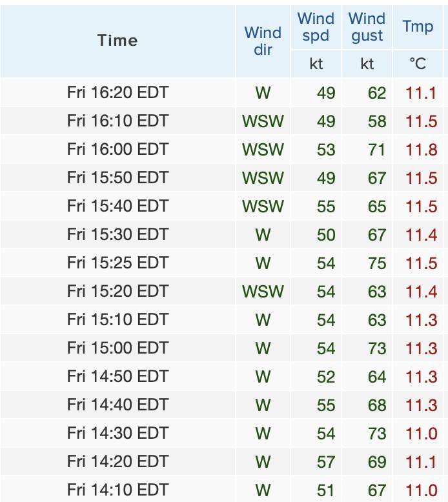Click the kt unit under Wind gust
Image resolution: width=448 pixels, height=502 pixels.
(x=367, y=64)
